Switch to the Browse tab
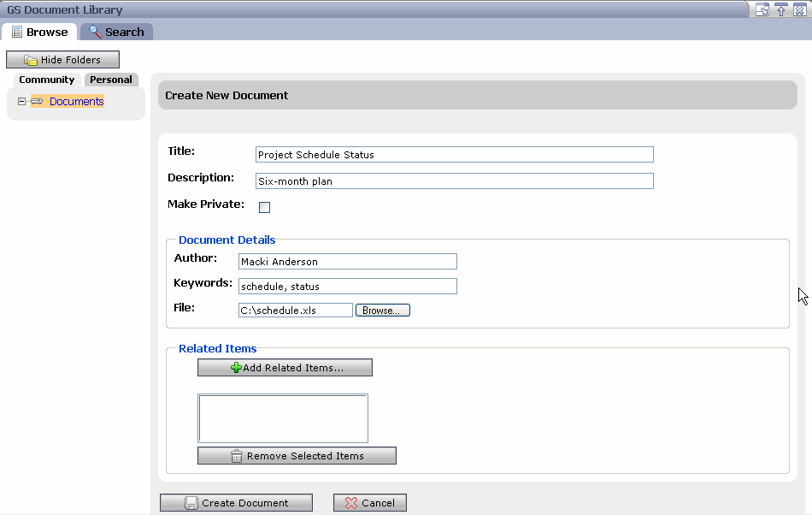 click(x=39, y=33)
